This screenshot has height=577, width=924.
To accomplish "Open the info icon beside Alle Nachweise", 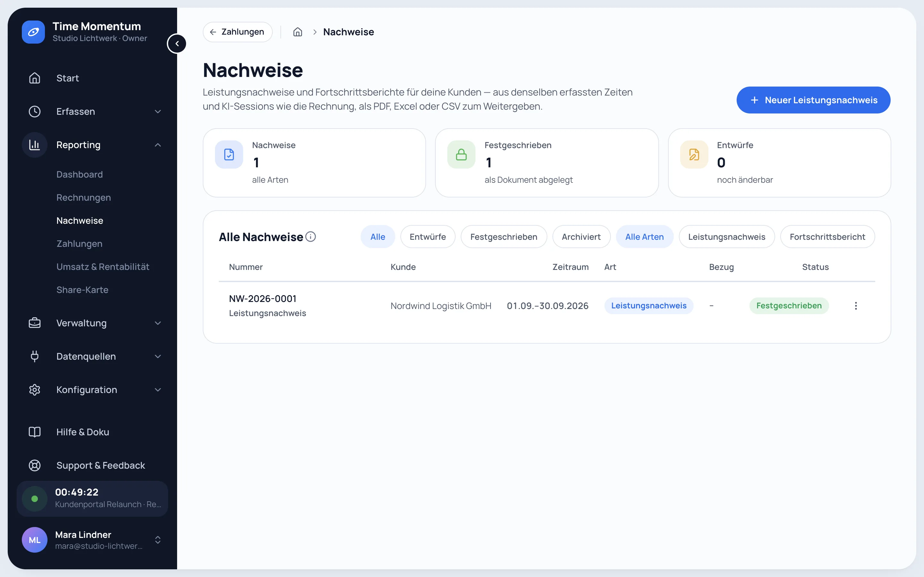I will tap(311, 237).
